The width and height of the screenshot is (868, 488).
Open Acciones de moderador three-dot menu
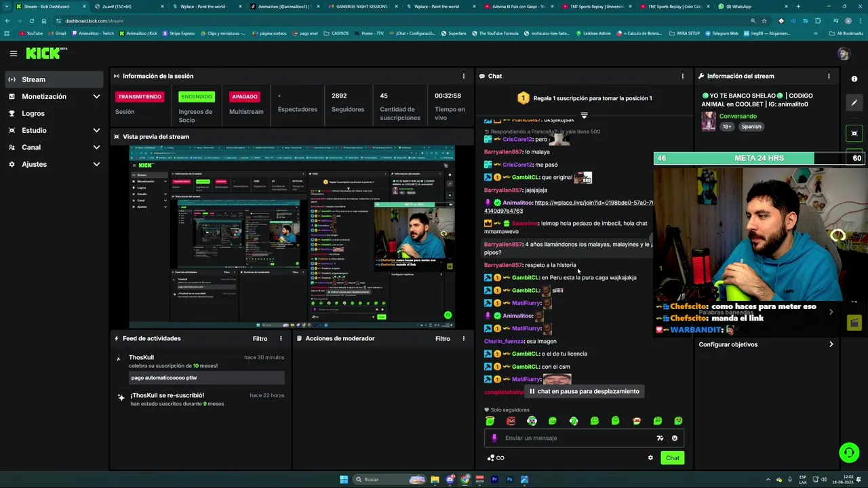[464, 338]
